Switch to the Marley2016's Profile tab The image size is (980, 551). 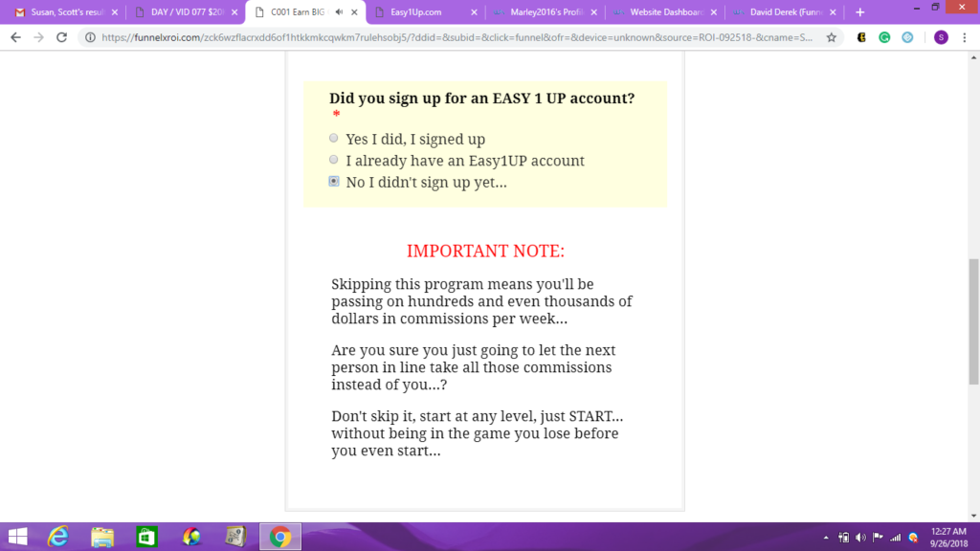point(545,11)
